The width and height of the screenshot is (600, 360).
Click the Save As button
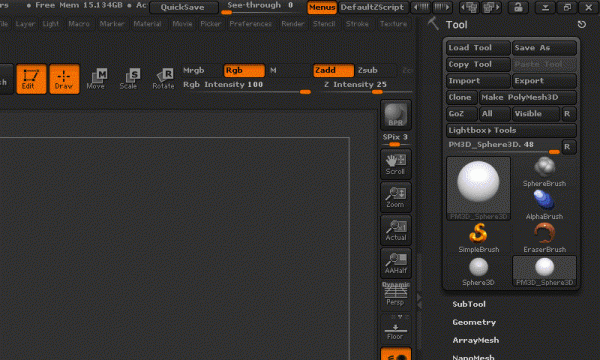pyautogui.click(x=544, y=48)
